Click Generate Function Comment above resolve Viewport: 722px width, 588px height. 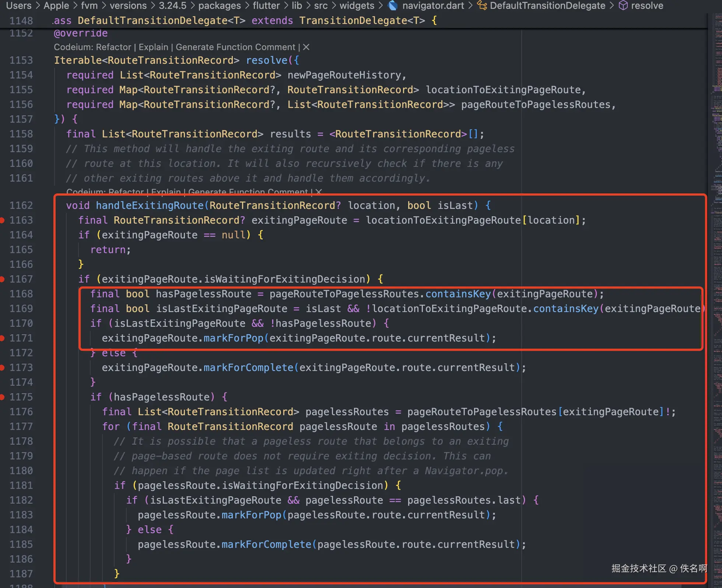[235, 47]
